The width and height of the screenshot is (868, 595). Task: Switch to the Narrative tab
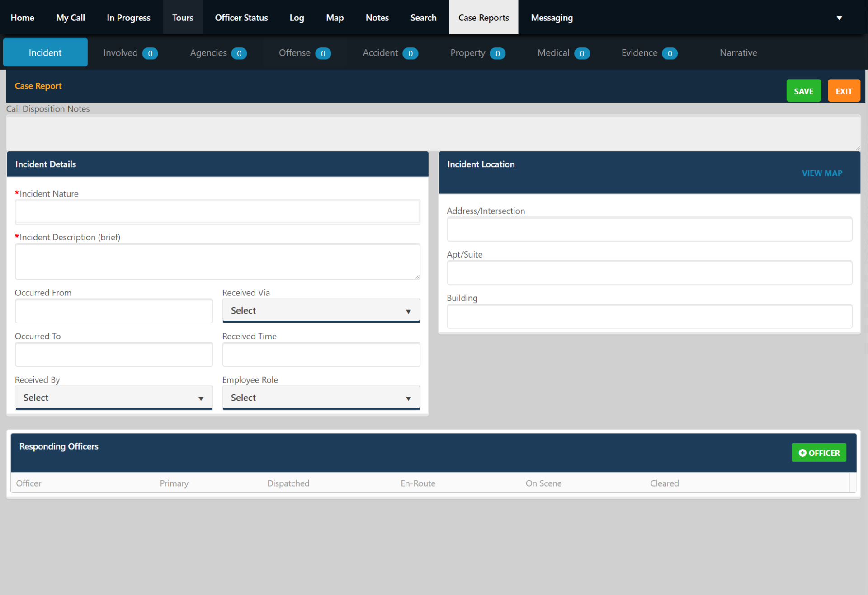[738, 52]
